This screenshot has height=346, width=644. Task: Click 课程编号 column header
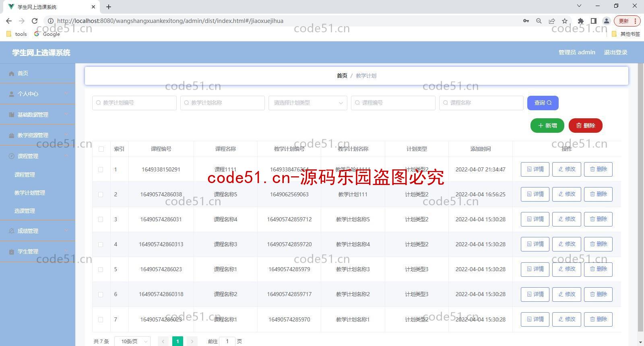161,149
